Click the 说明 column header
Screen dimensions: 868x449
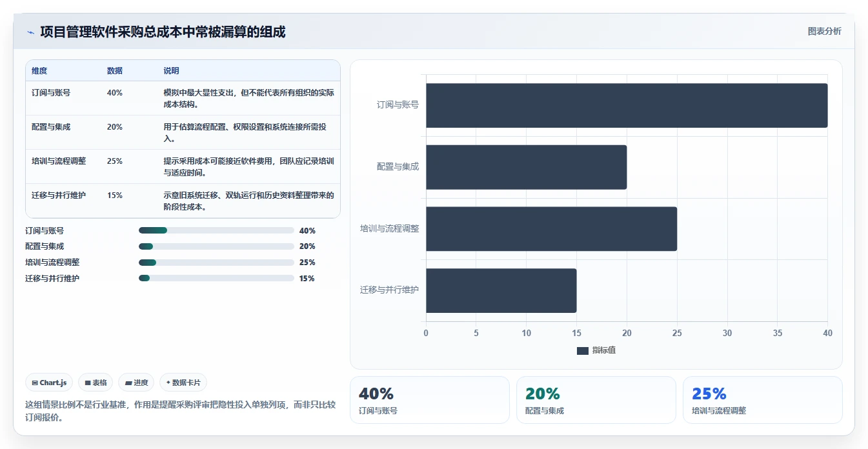[171, 71]
